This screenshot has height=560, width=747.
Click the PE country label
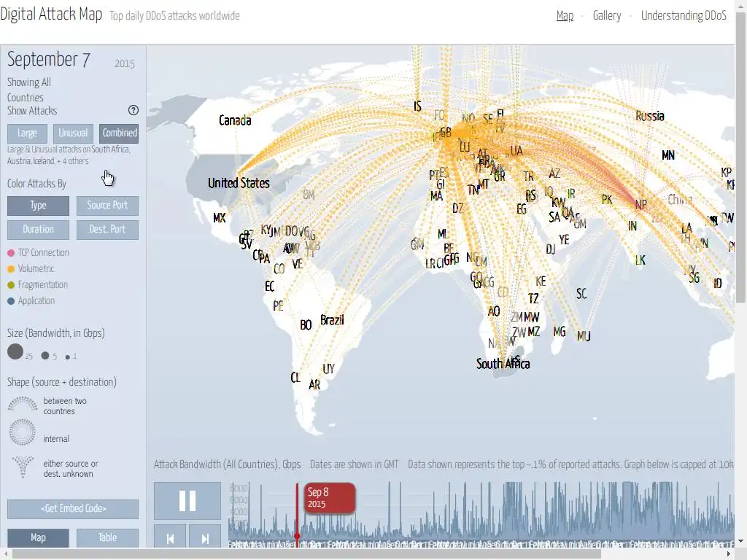pos(278,306)
